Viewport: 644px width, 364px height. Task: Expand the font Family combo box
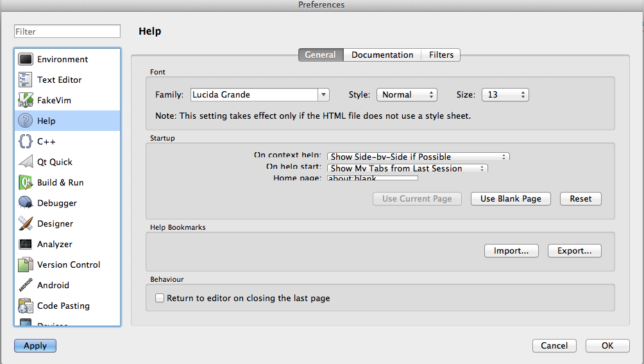tap(323, 95)
